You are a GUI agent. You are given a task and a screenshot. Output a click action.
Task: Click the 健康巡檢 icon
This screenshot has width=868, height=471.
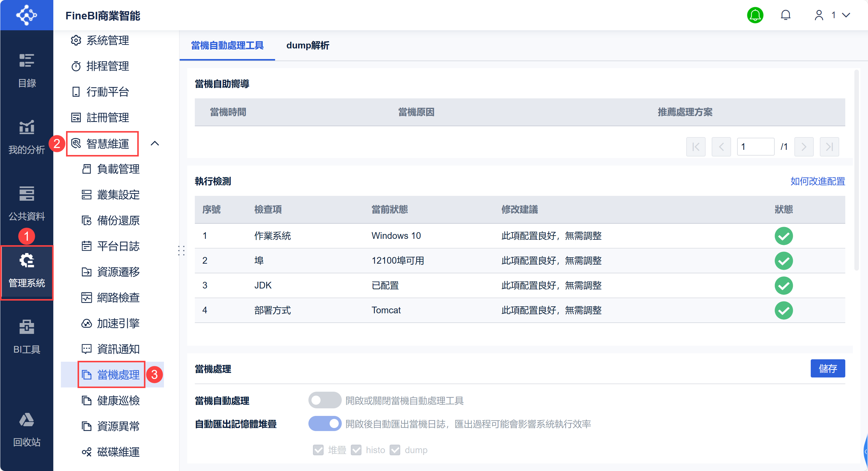(87, 400)
